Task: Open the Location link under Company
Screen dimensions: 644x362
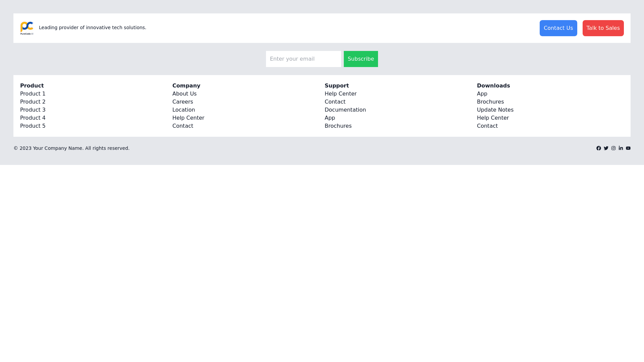Action: [x=183, y=110]
